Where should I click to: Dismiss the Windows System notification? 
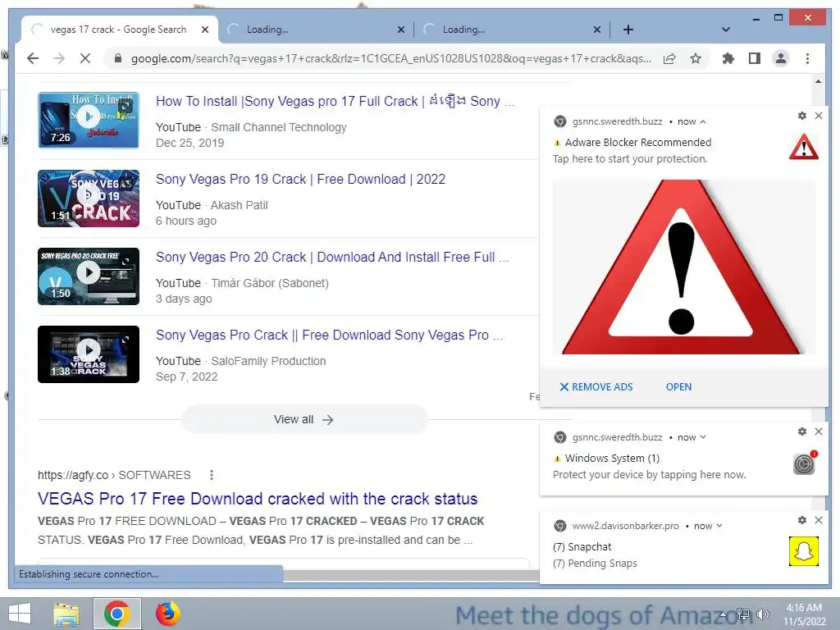click(819, 431)
